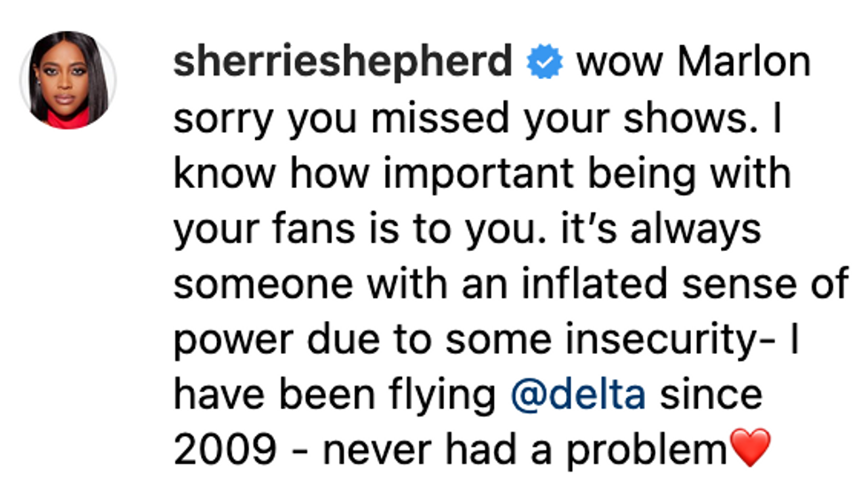
Task: Click the blue verified badge icon
Action: (x=545, y=61)
